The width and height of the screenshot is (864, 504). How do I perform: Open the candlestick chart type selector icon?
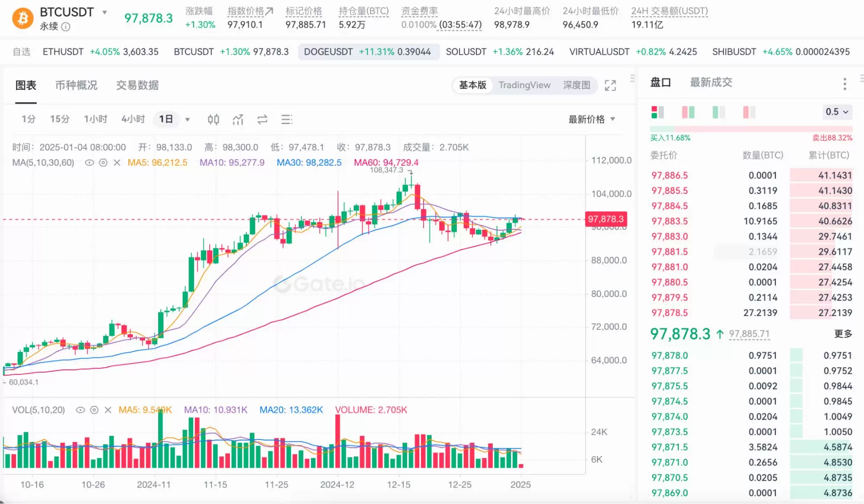coord(213,120)
